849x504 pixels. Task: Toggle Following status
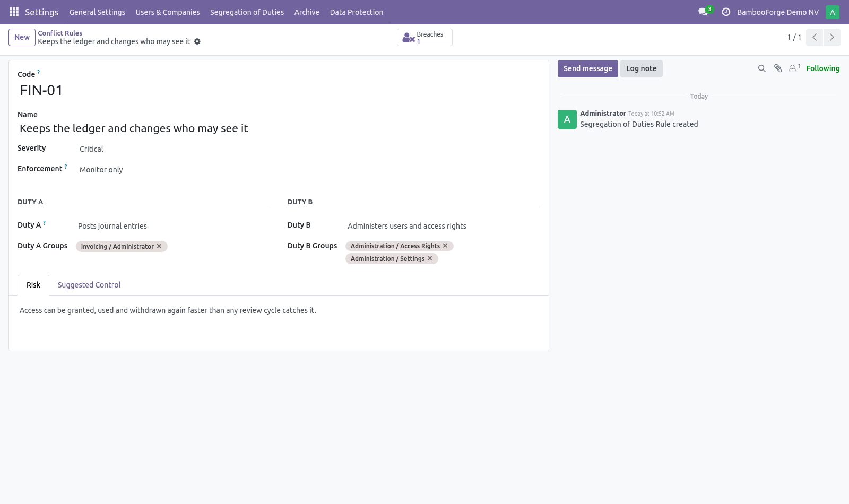click(822, 68)
